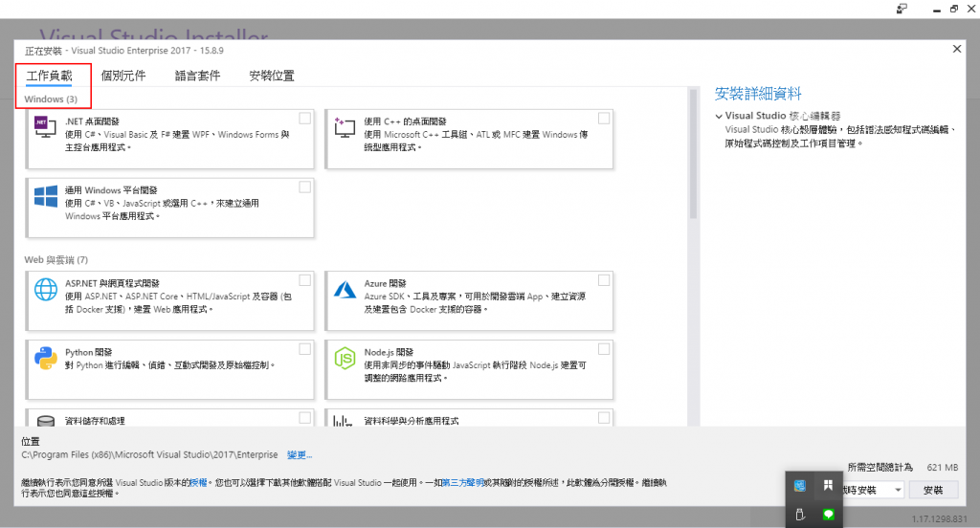Switch to the 語言套件 tab
This screenshot has height=528, width=980.
pyautogui.click(x=197, y=76)
